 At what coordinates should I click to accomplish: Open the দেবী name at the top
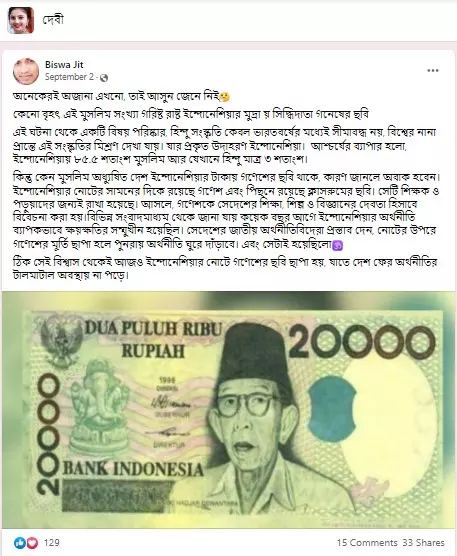coord(53,20)
